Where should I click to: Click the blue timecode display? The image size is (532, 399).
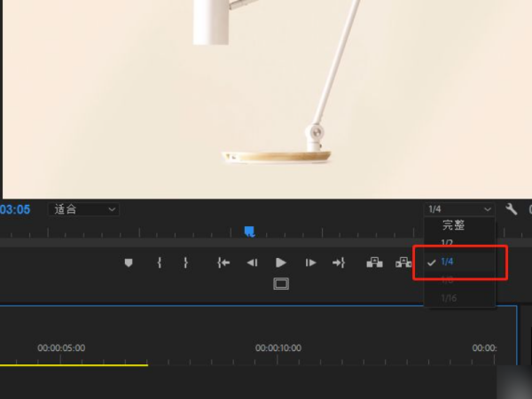(15, 209)
